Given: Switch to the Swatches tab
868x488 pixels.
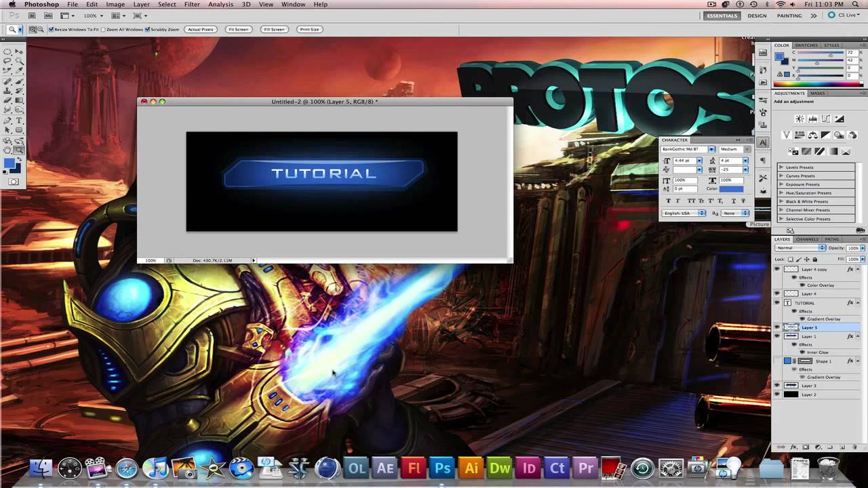Looking at the screenshot, I should [806, 45].
